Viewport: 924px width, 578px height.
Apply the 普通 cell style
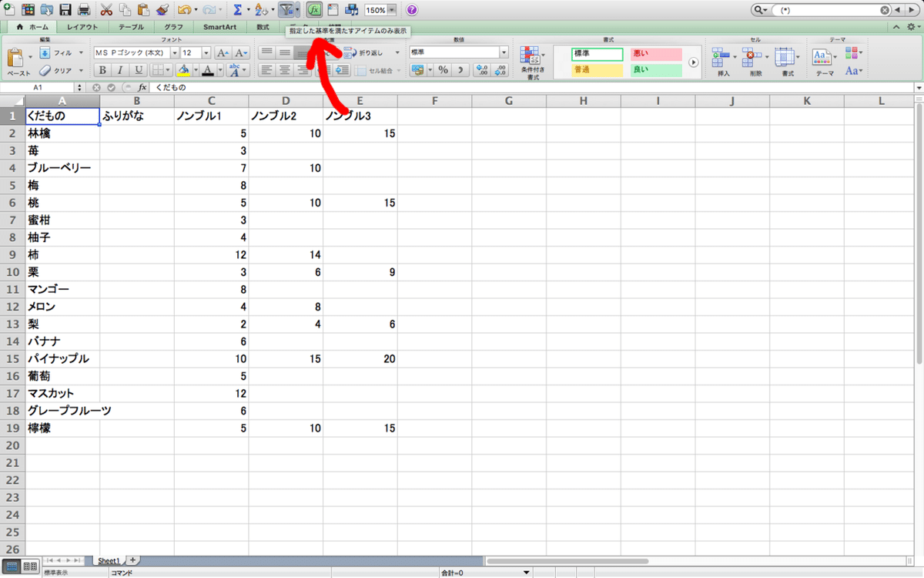[x=598, y=70]
